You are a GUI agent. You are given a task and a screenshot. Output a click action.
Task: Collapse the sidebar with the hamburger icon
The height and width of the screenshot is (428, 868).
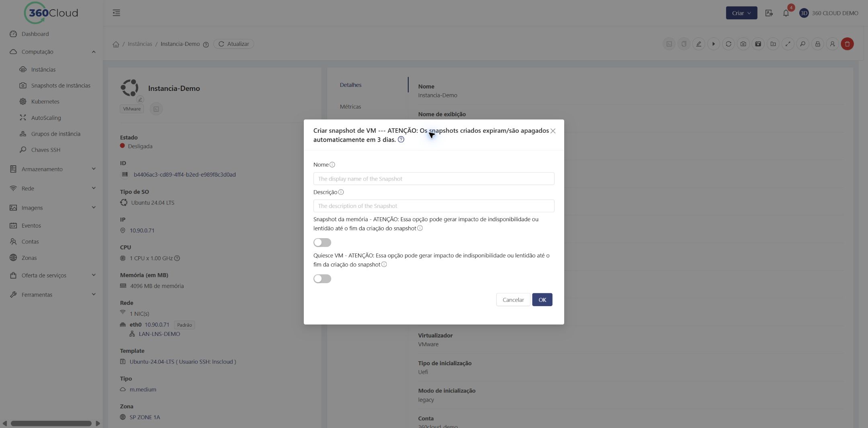[x=116, y=13]
